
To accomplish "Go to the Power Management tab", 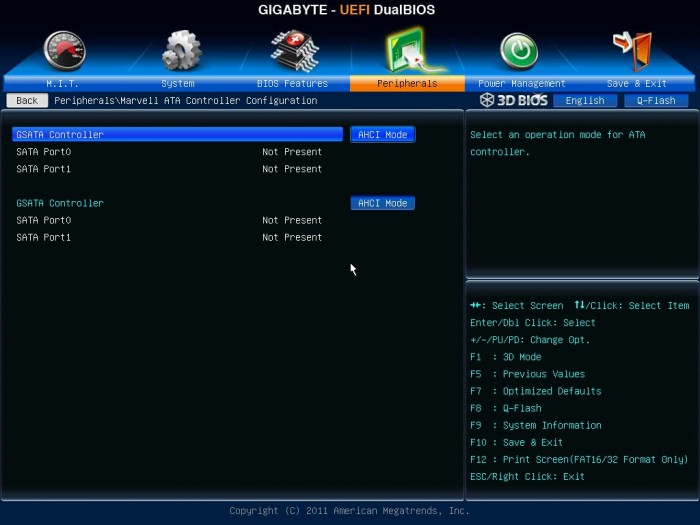I will (521, 83).
